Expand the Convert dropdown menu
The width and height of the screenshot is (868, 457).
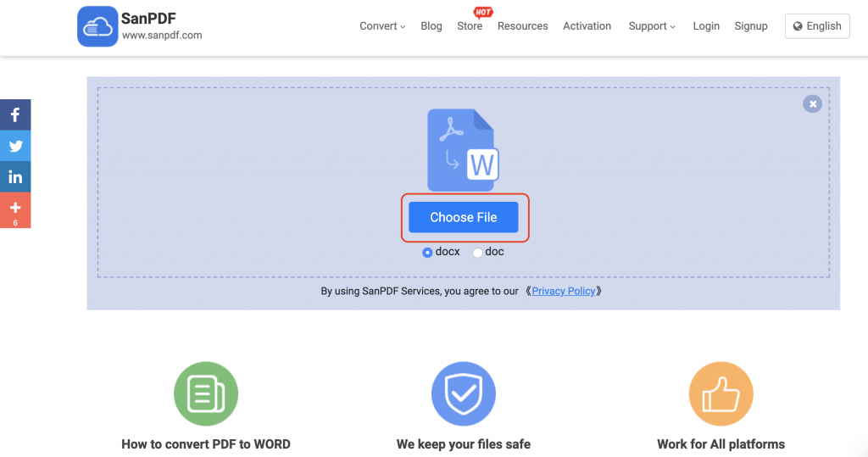click(x=382, y=26)
